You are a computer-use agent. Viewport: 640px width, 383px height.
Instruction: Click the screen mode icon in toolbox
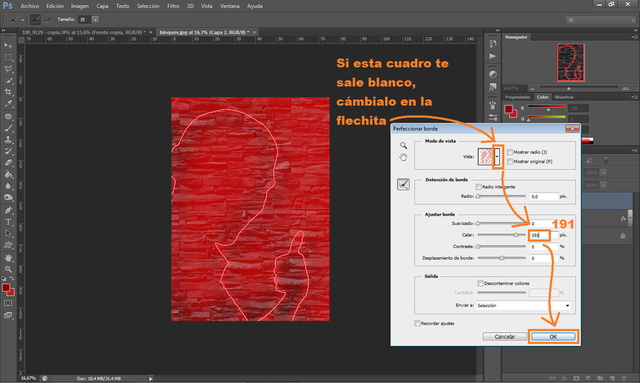point(8,315)
